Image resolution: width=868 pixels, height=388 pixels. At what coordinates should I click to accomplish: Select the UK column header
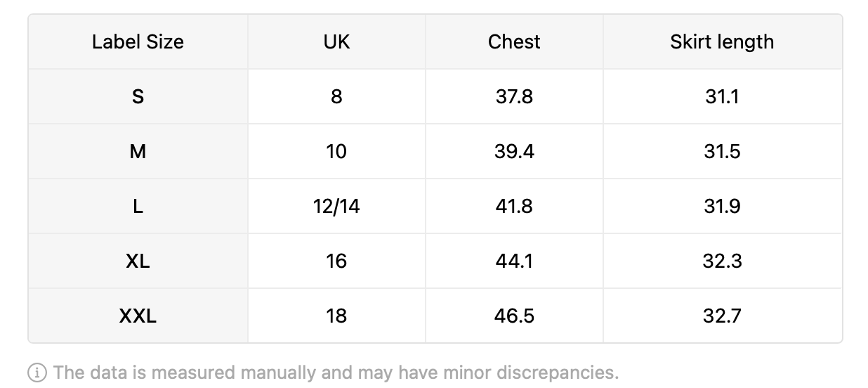pos(336,41)
